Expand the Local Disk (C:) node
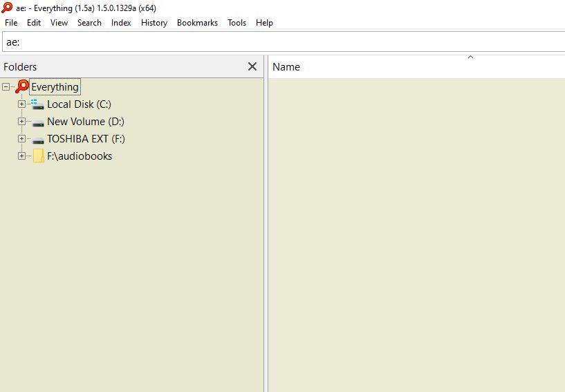Screen dimensions: 565x392 coord(21,104)
